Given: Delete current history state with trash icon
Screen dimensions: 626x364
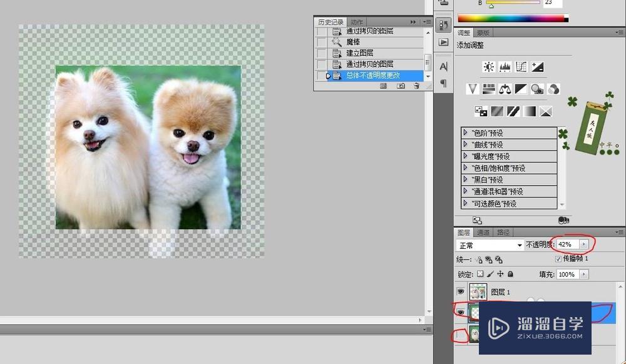Looking at the screenshot, I should point(416,86).
